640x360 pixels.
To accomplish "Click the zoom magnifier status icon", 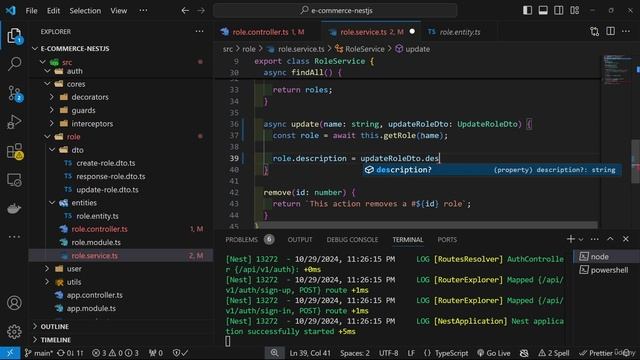I will [x=275, y=353].
